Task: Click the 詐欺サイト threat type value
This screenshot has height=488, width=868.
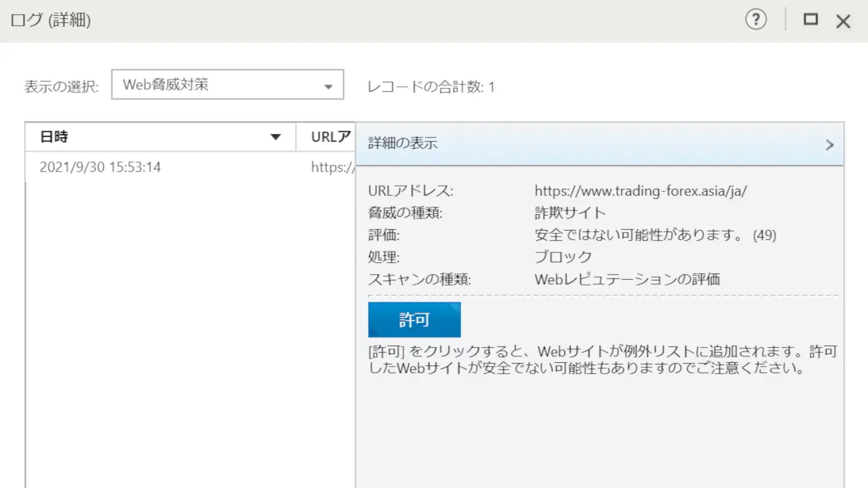Action: click(x=570, y=213)
